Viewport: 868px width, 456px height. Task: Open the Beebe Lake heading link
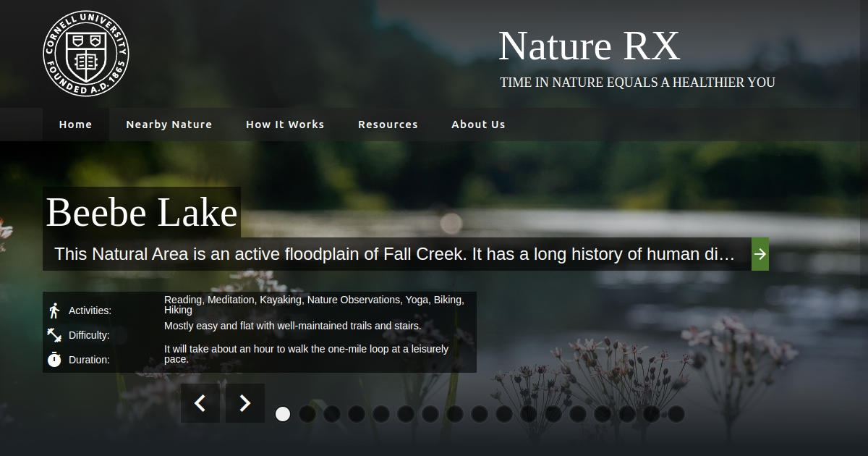coord(142,213)
